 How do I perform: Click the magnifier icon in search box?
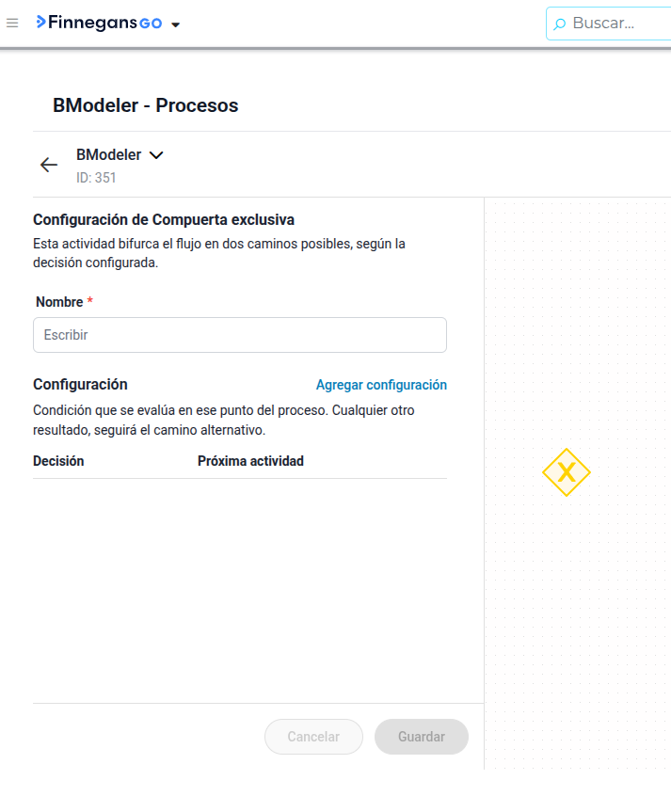[559, 24]
